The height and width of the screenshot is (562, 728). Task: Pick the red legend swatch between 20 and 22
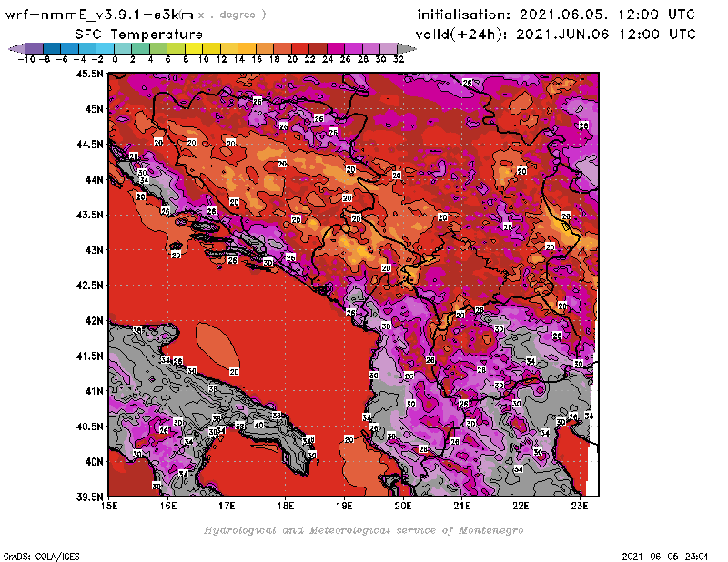299,49
